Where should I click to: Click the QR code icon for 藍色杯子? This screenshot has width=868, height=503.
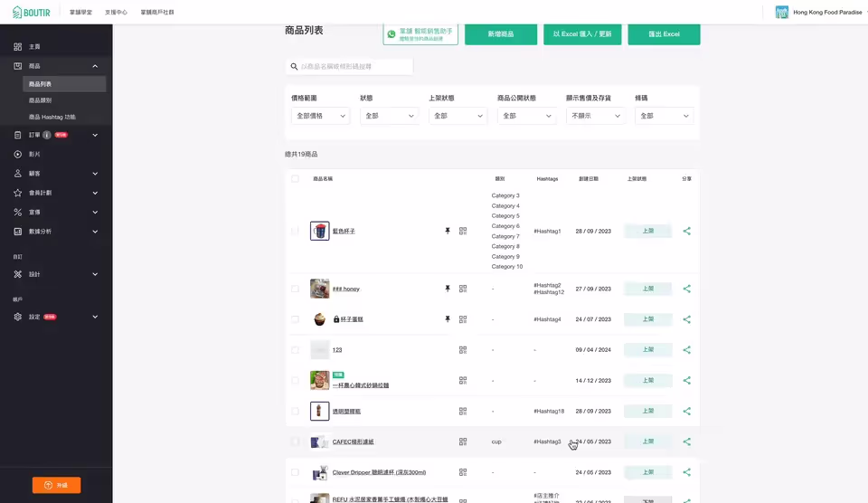[x=463, y=231]
